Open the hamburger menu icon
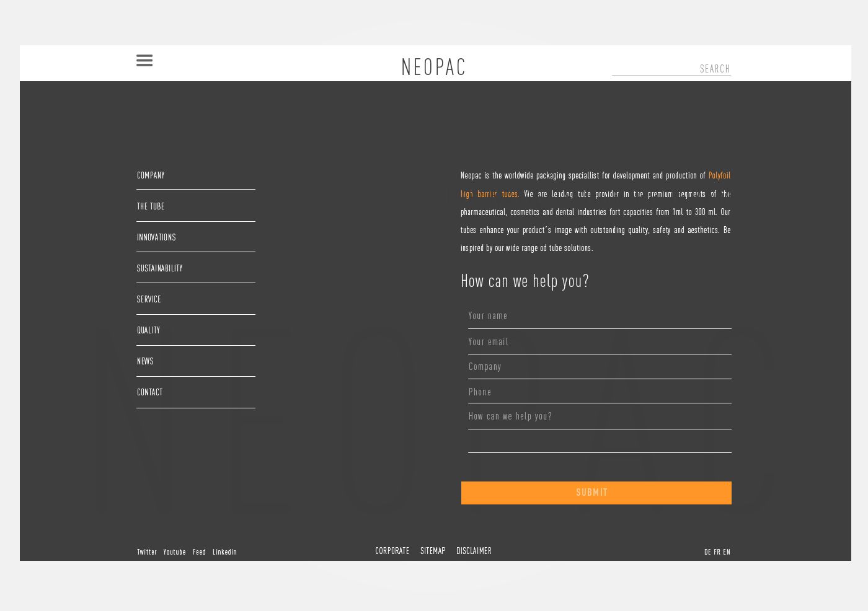This screenshot has height=611, width=868. pos(144,60)
